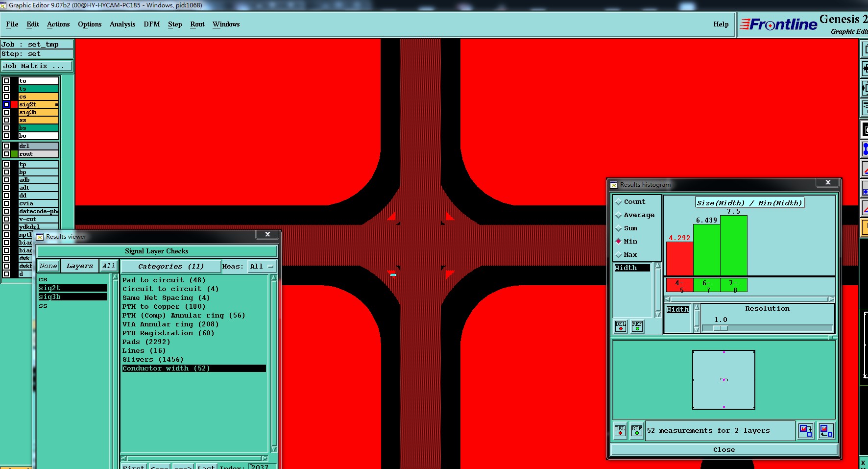Click lower REF icon beside measurements text
Image resolution: width=868 pixels, height=469 pixels.
(637, 431)
